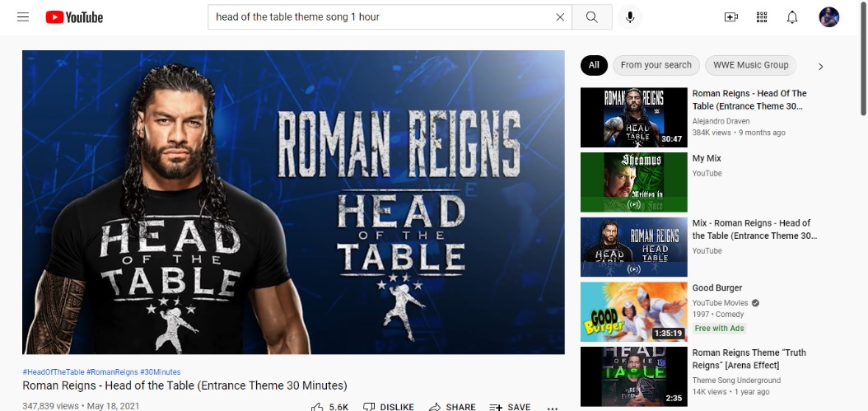Save video to a playlist

click(x=510, y=407)
